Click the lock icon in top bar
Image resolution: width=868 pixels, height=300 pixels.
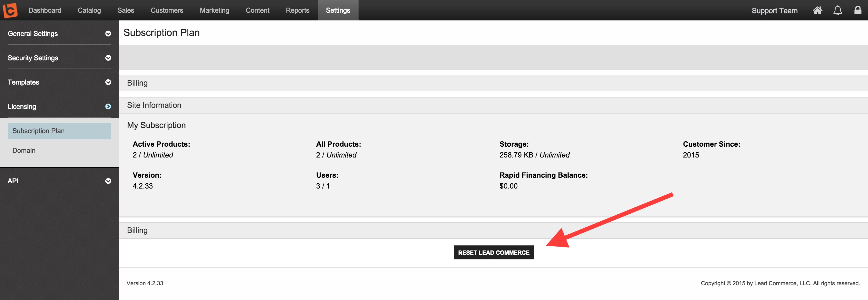pos(858,10)
